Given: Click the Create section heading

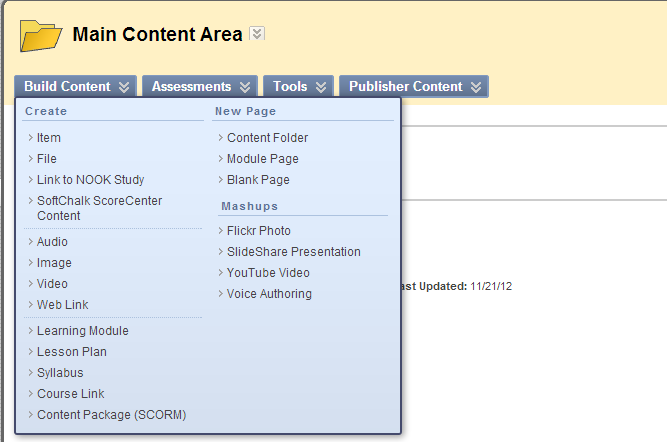Looking at the screenshot, I should (46, 111).
